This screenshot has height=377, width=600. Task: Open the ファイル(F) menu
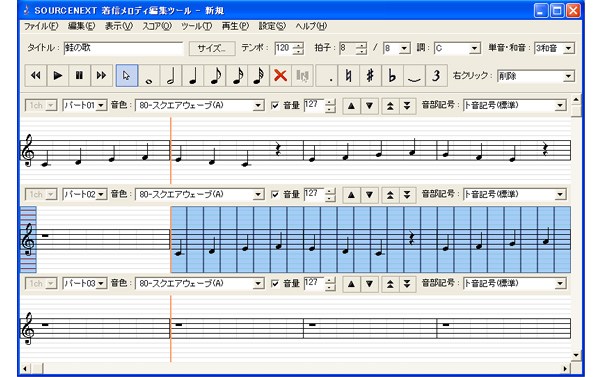pos(41,26)
